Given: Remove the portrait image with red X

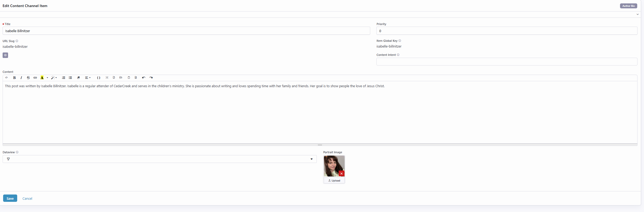Looking at the screenshot, I should click(341, 174).
